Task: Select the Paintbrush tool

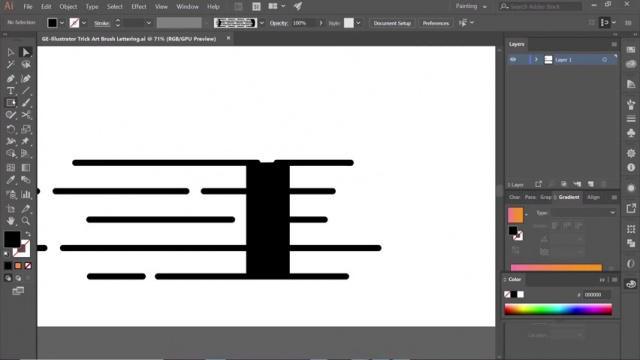Action: (x=26, y=103)
